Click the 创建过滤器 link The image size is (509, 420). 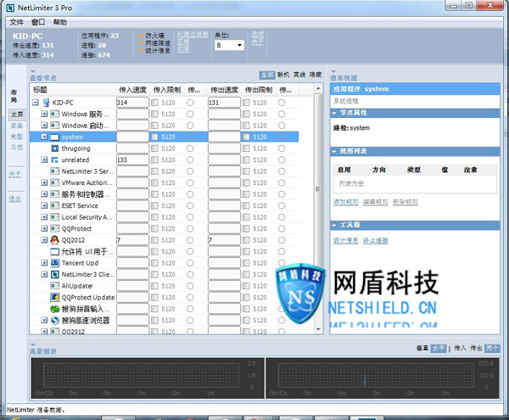(193, 34)
